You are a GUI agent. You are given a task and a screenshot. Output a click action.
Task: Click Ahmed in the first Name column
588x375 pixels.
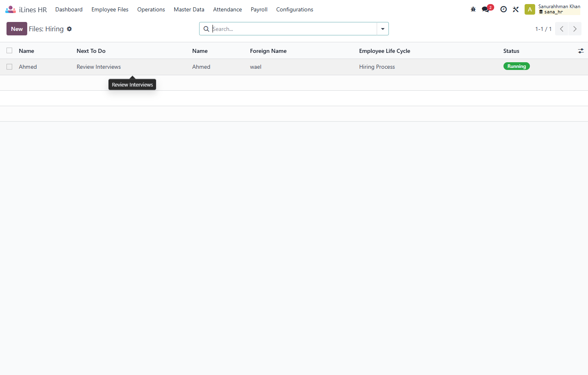28,67
